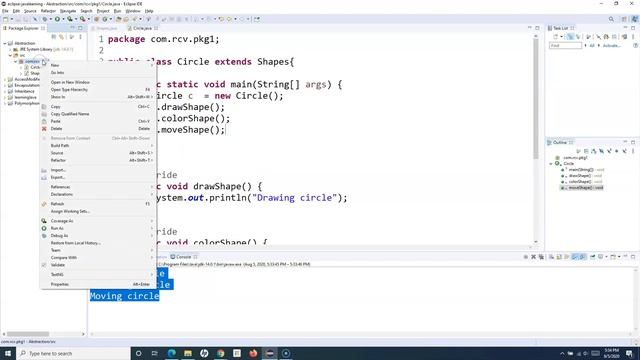Expand the Build Path submenu
The width and height of the screenshot is (640, 360).
(x=98, y=145)
